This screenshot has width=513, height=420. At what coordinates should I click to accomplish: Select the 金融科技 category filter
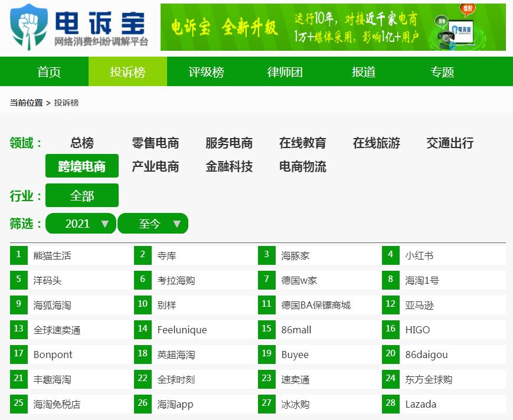tap(229, 166)
